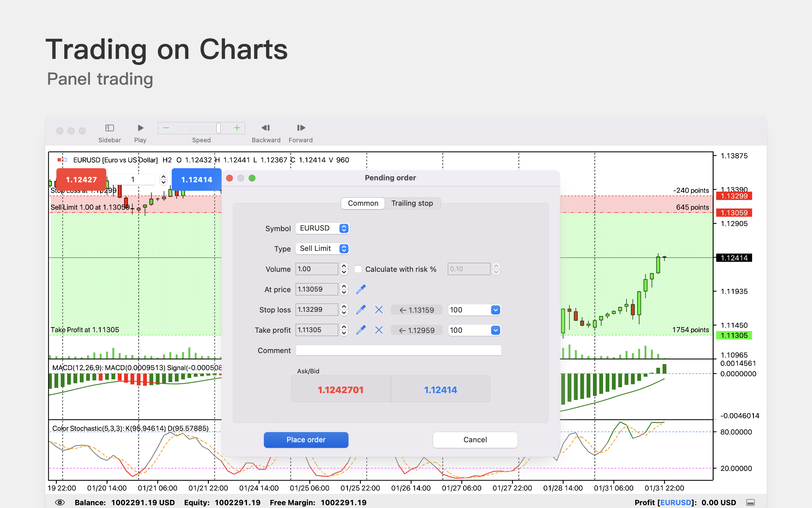812x508 pixels.
Task: Click blue buy price 1.12414 button
Action: pyautogui.click(x=197, y=180)
